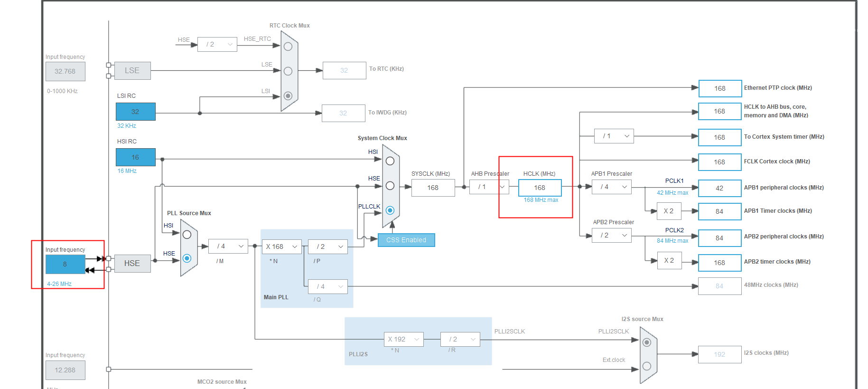Click the LSE oscillator block
The image size is (868, 389).
tap(132, 71)
